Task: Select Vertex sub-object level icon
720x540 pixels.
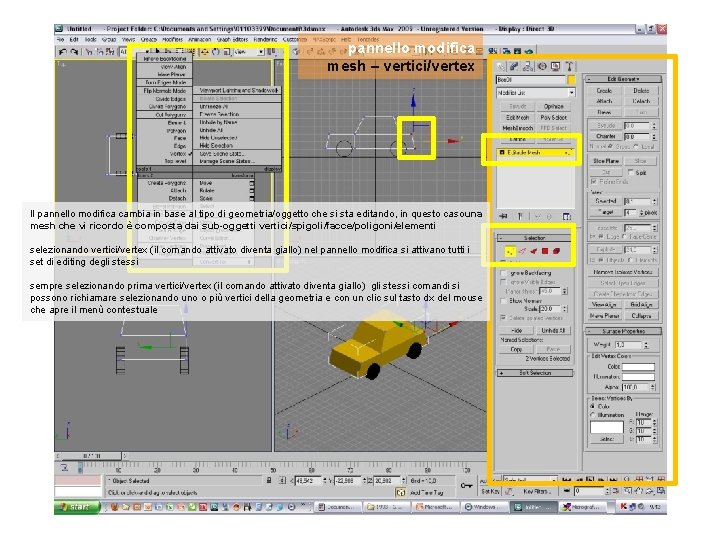Action: click(x=510, y=251)
